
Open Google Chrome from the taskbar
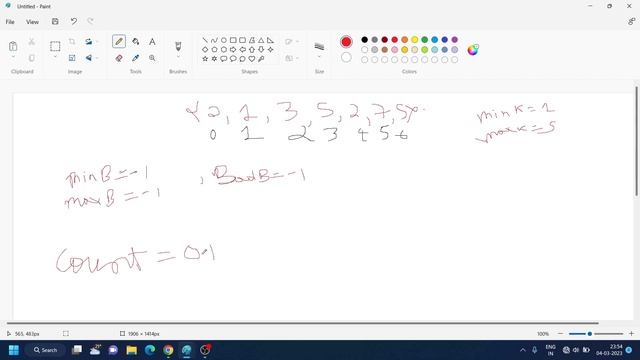[168, 350]
